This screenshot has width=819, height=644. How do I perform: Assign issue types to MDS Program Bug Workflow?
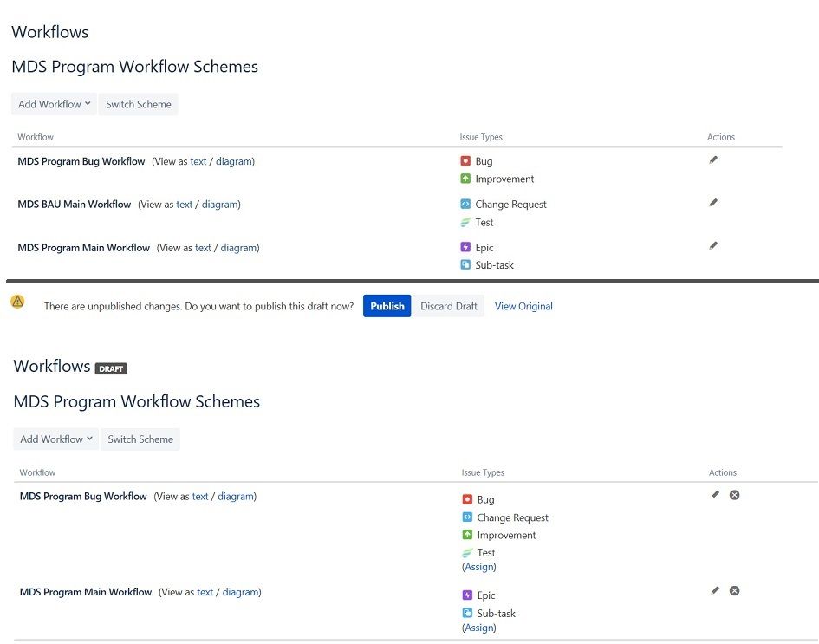(479, 566)
